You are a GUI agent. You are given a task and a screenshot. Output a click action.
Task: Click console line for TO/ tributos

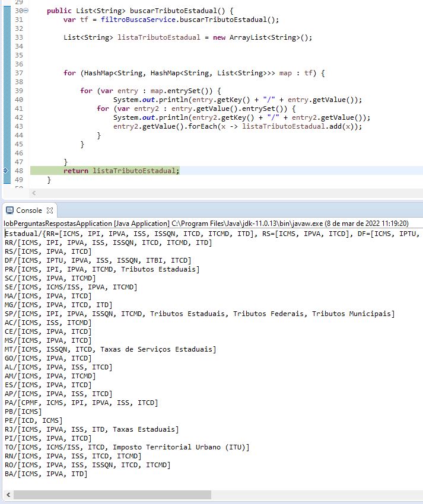(x=127, y=447)
